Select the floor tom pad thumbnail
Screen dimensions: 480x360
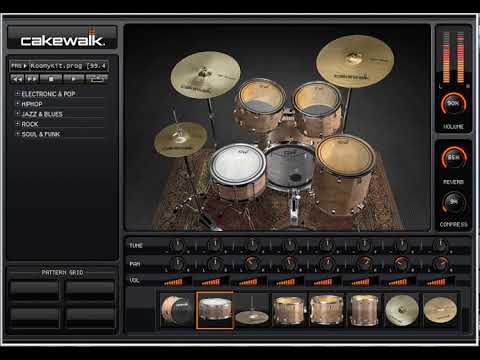pyautogui.click(x=364, y=310)
